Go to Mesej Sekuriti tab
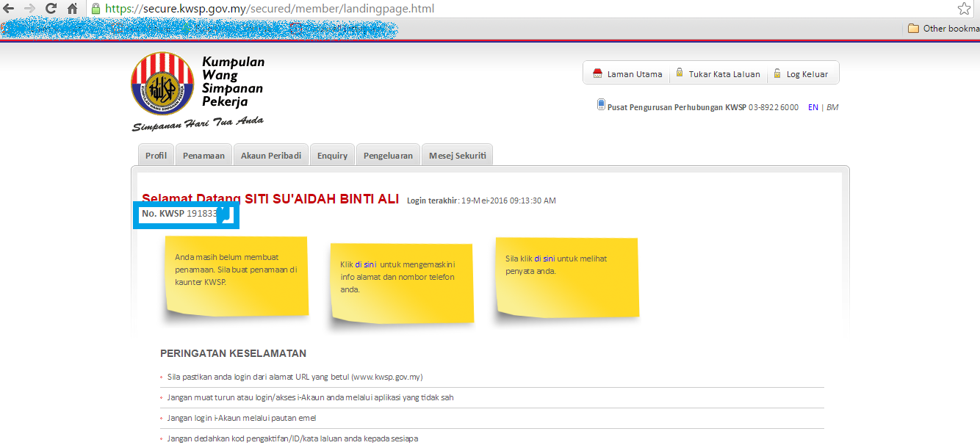 pyautogui.click(x=457, y=155)
